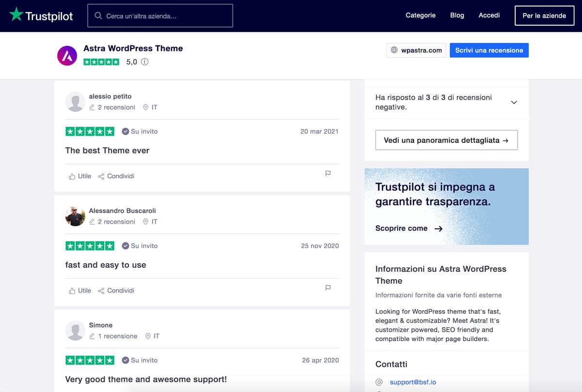Click location pin icon in Simone's row

pos(147,336)
